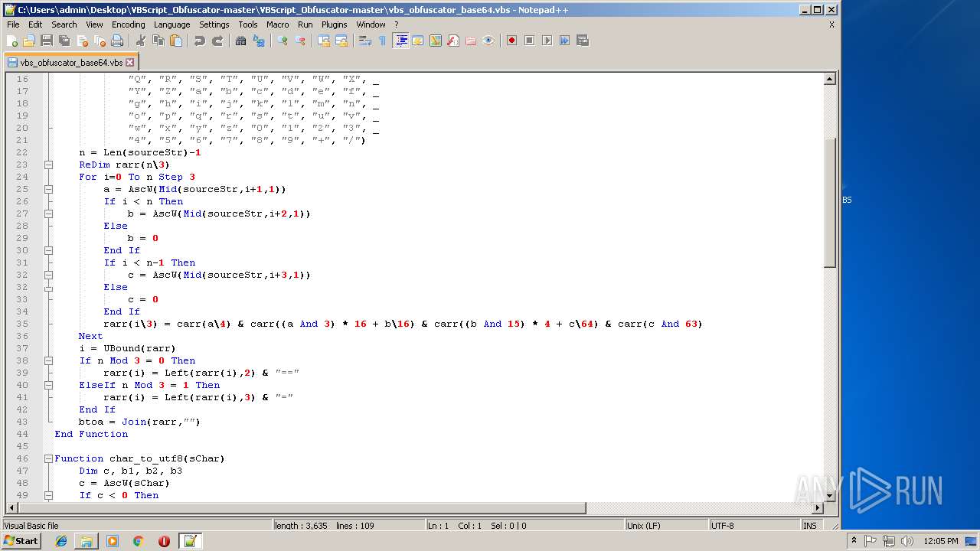Click the Stop Recording macro icon
This screenshot has width=980, height=551.
[x=529, y=41]
